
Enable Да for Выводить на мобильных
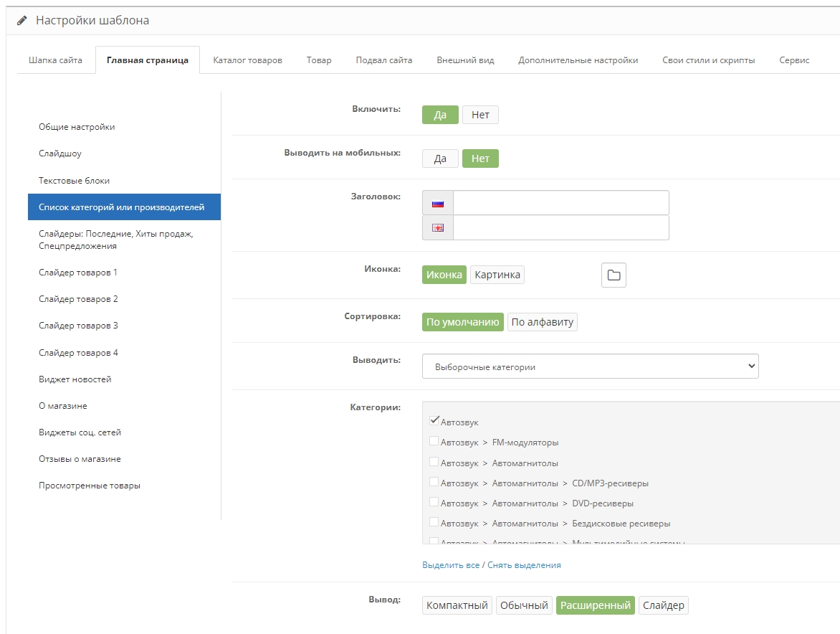(x=440, y=158)
